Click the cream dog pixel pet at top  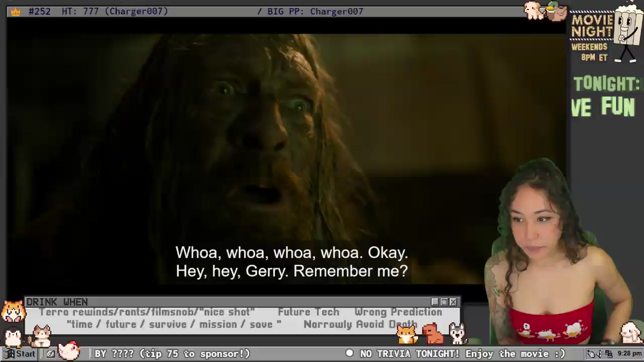534,10
